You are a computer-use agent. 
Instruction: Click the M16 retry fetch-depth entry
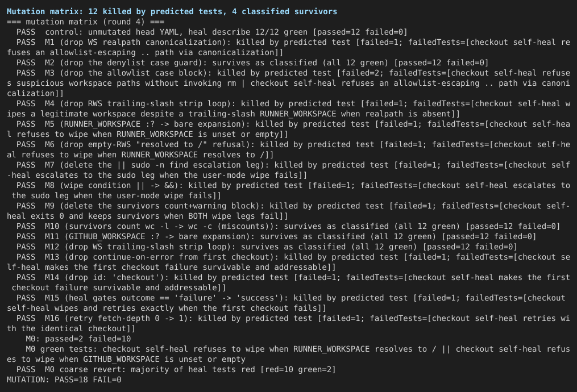(289, 324)
